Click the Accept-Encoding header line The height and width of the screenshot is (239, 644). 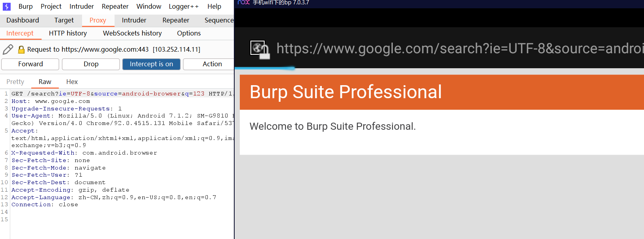[71, 190]
